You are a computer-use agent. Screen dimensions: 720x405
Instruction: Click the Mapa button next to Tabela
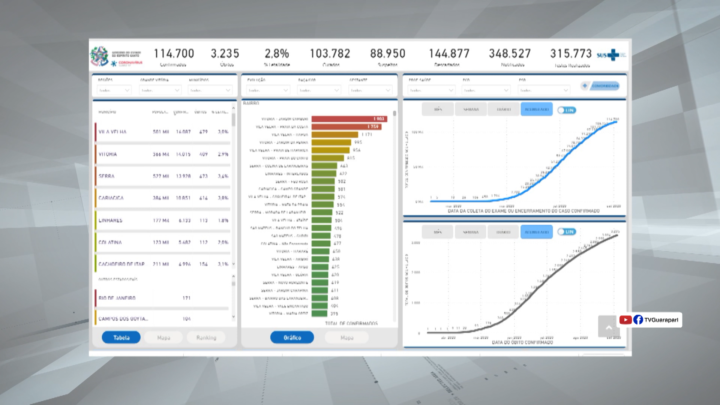coord(163,338)
